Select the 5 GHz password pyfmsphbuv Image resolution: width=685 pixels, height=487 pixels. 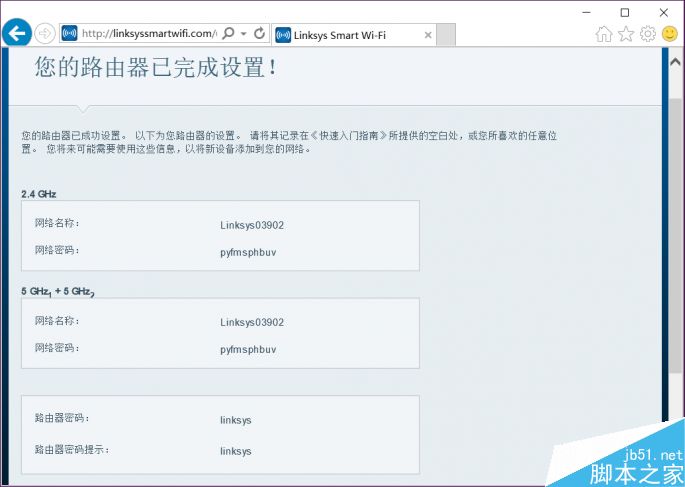pyautogui.click(x=248, y=349)
